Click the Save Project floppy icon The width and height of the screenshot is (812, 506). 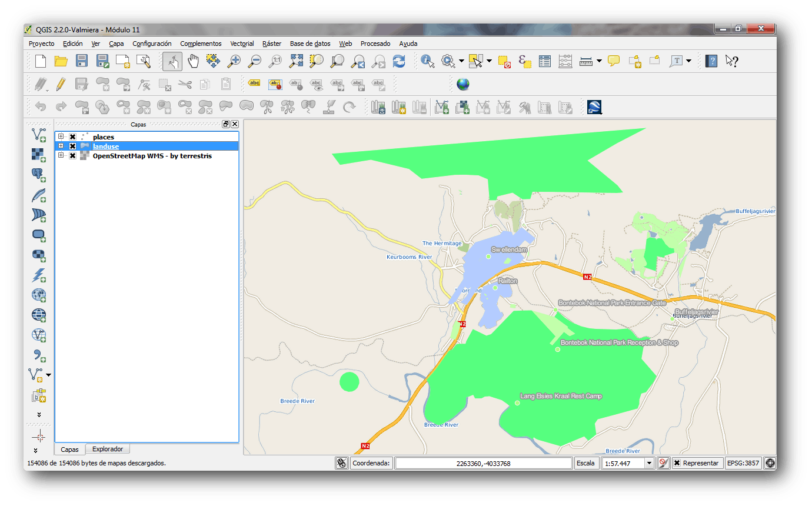coord(82,61)
